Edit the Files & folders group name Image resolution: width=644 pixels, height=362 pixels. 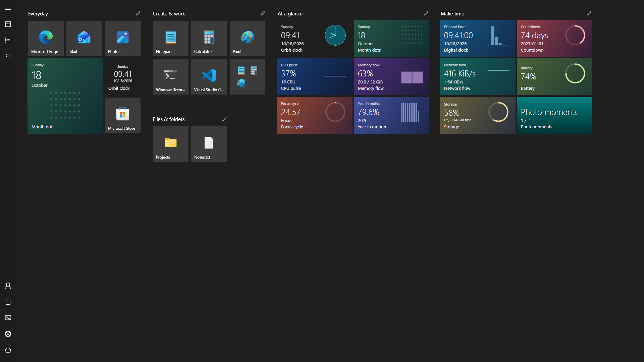[224, 119]
